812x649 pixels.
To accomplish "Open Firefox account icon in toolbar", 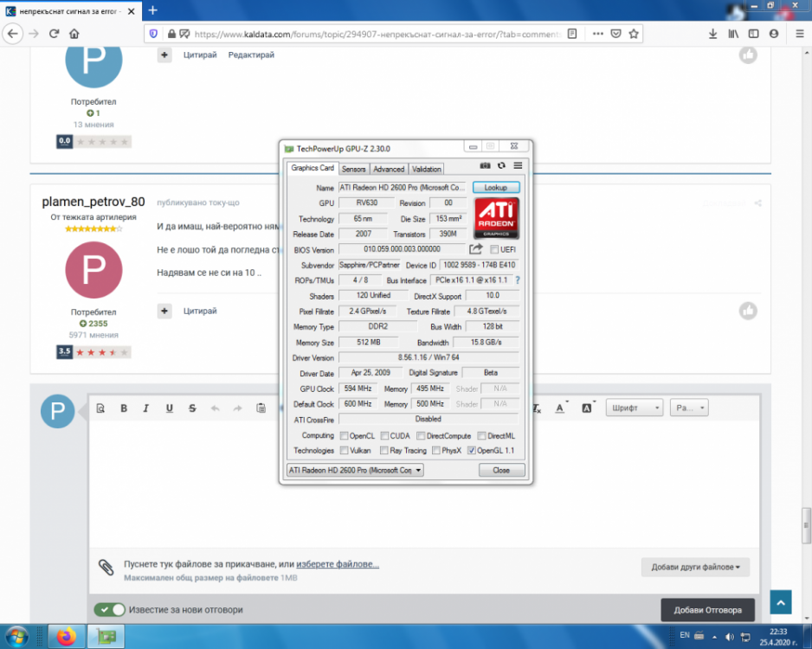I will pos(774,34).
